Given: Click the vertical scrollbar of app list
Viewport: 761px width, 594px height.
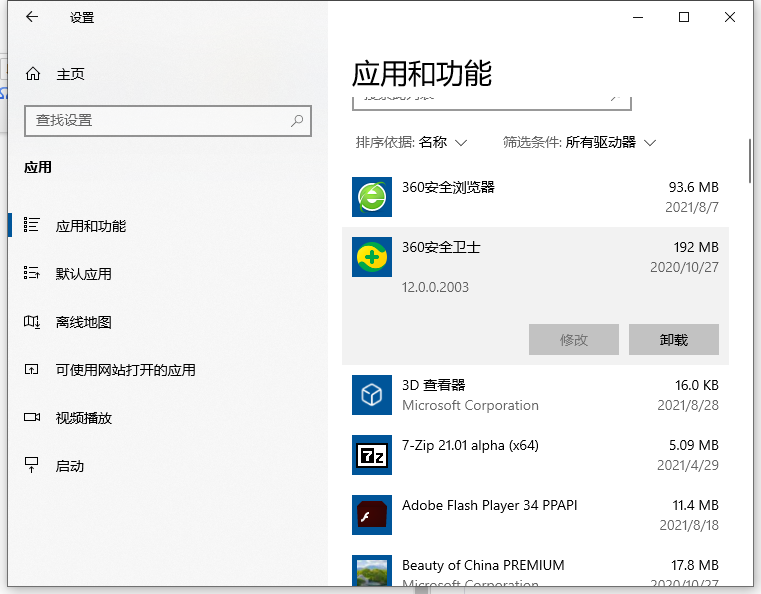Looking at the screenshot, I should 749,158.
